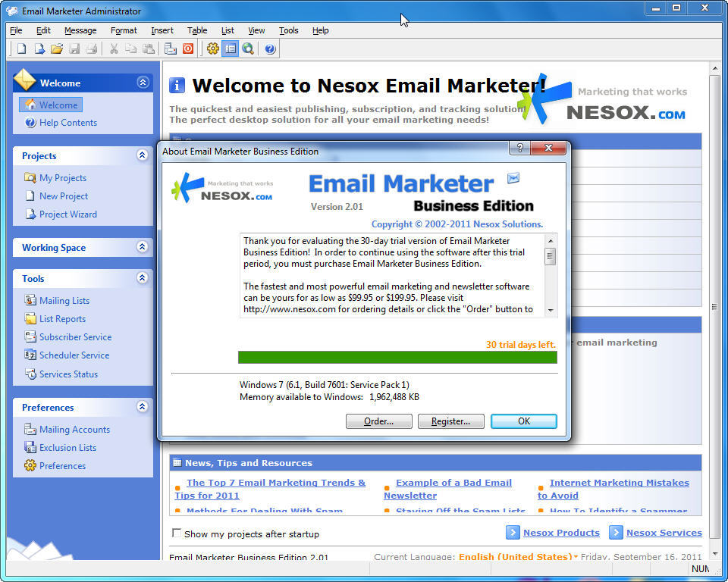Collapse the Projects sidebar panel
The image size is (728, 582).
coord(143,155)
